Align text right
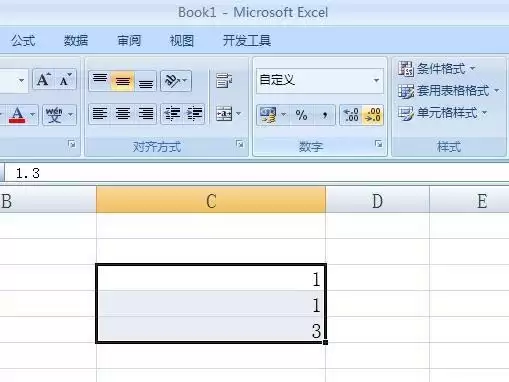Image resolution: width=509 pixels, height=382 pixels. [146, 114]
